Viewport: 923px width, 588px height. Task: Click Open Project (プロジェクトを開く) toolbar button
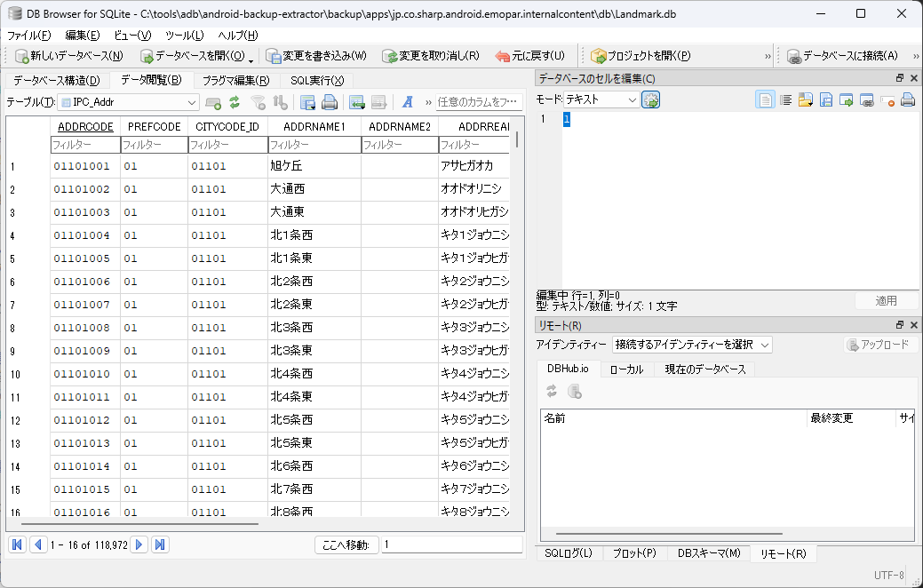[641, 56]
